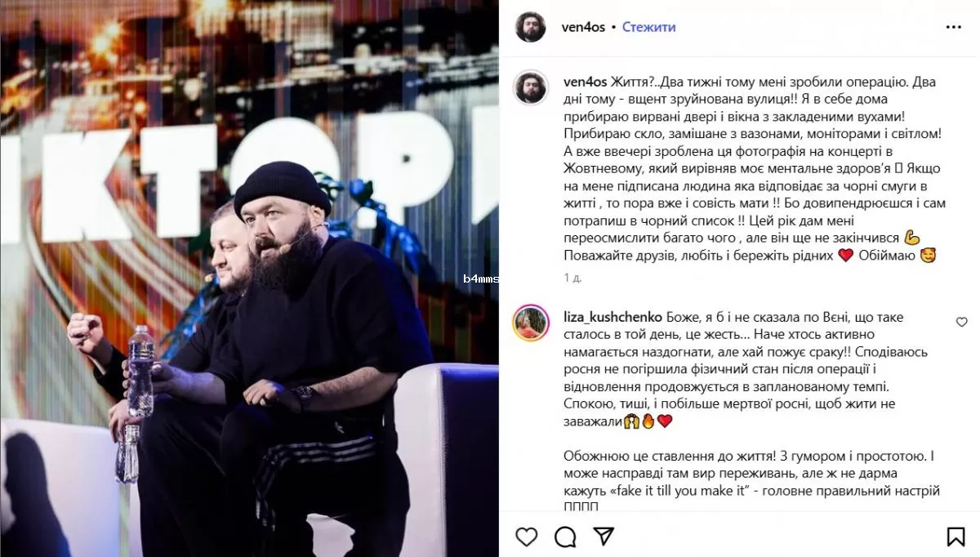Follow ven4os via the Стежити link
980x557 pixels.
[648, 27]
